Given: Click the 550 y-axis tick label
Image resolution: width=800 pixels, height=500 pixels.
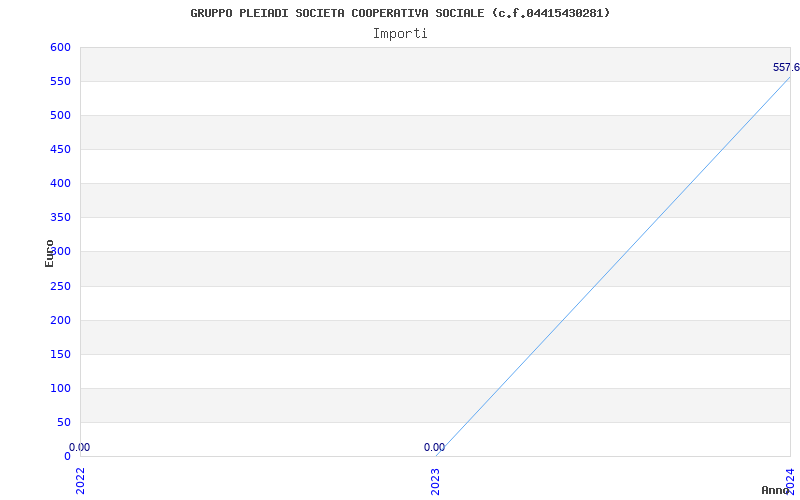Looking at the screenshot, I should click(x=60, y=82).
